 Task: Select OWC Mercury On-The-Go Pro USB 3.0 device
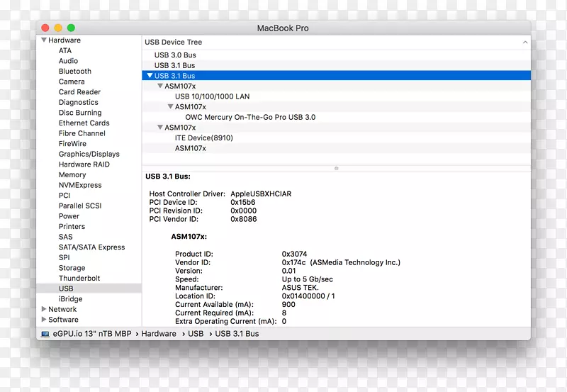click(x=250, y=118)
